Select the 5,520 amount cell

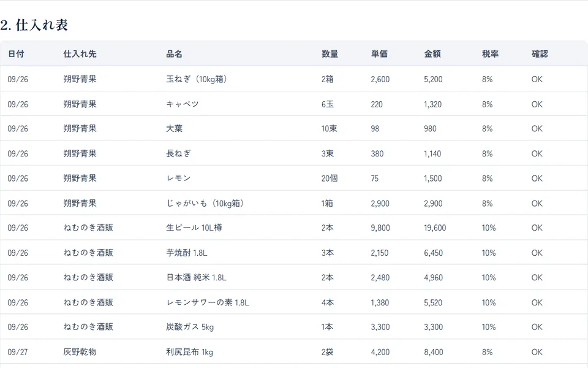433,302
